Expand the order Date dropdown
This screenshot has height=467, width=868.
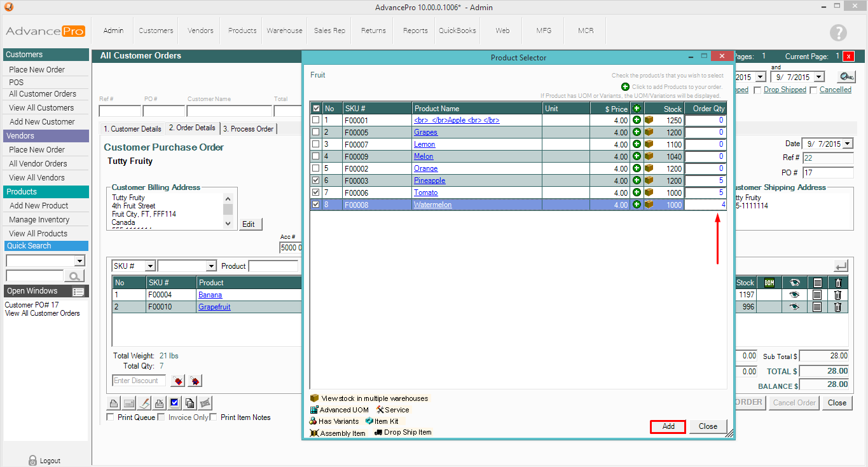847,144
